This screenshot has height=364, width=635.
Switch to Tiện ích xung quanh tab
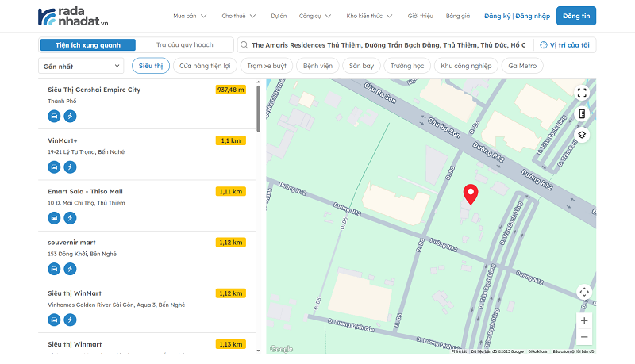88,45
